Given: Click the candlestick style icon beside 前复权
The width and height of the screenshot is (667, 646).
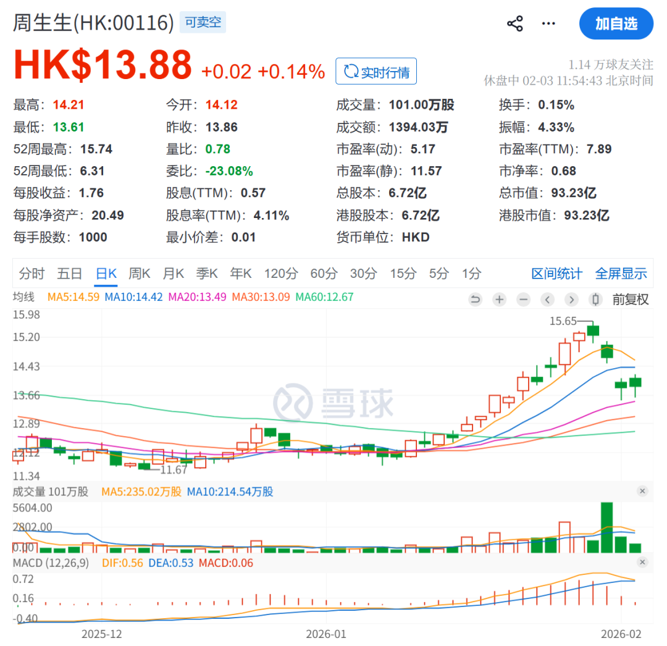Looking at the screenshot, I should click(596, 298).
